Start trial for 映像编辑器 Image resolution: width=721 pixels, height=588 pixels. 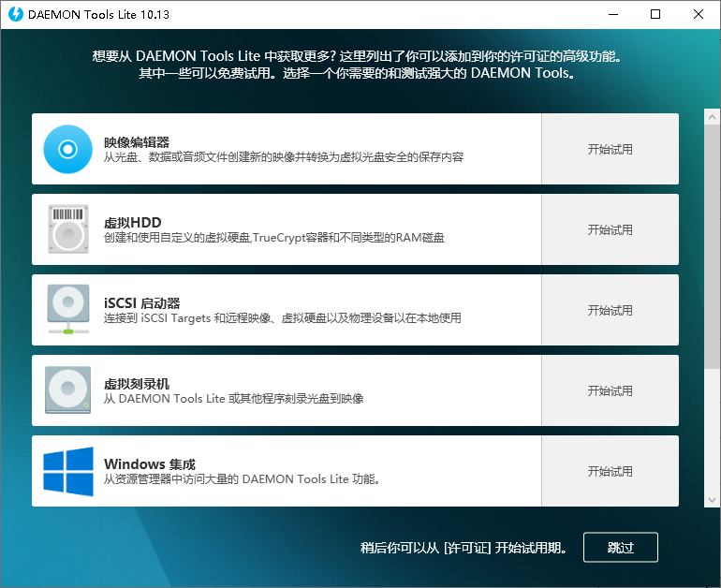tap(611, 149)
